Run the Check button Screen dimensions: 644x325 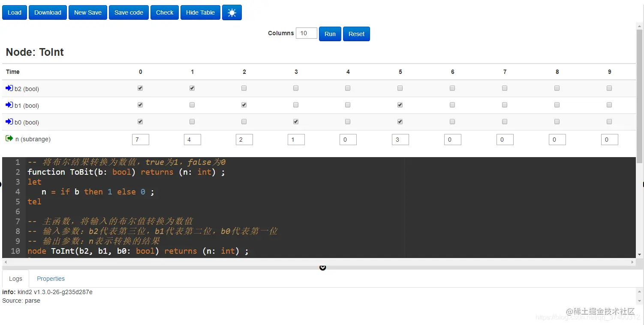click(165, 12)
